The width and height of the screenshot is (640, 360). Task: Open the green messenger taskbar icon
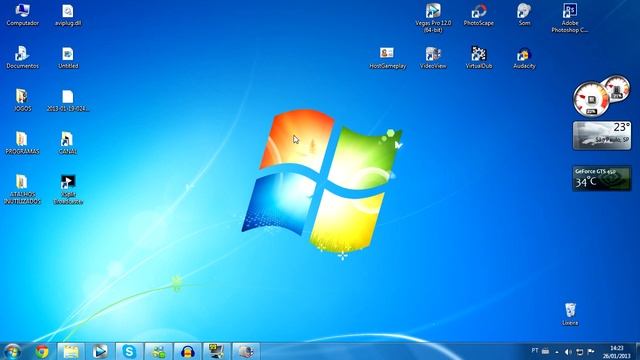click(x=158, y=351)
